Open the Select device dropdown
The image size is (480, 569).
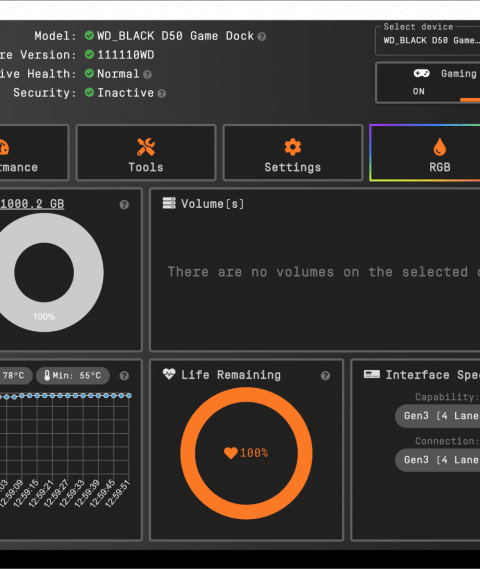[x=428, y=41]
